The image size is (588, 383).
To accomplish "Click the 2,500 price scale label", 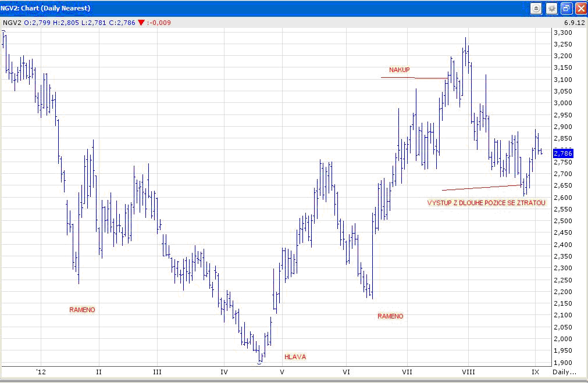I will click(x=563, y=221).
